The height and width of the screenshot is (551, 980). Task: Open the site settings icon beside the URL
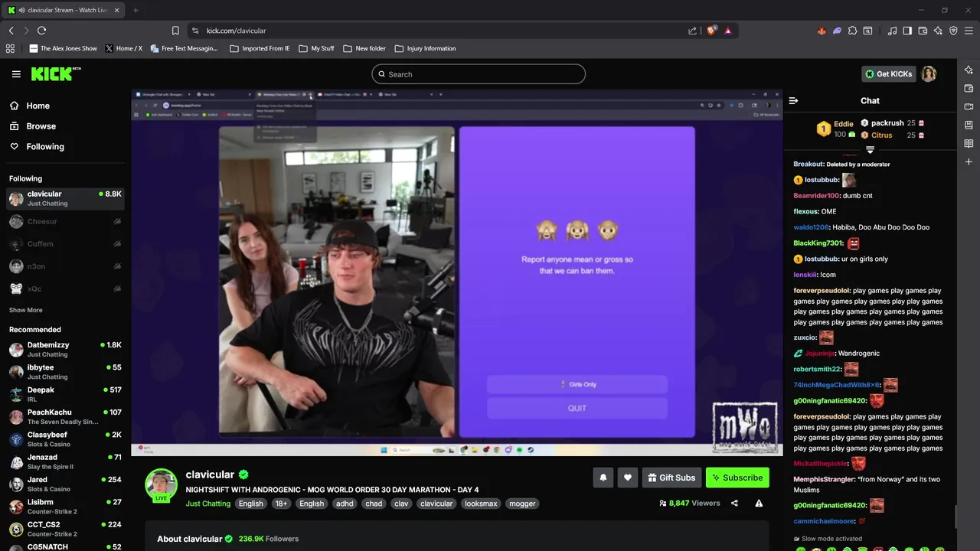pyautogui.click(x=195, y=31)
